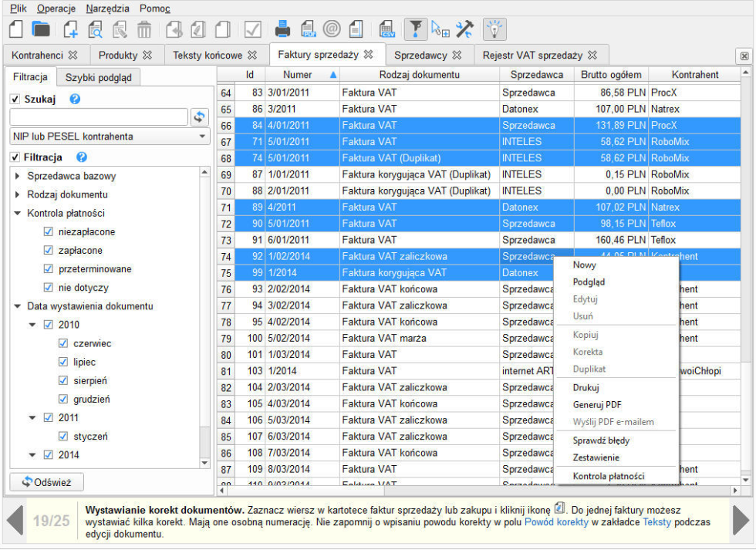Go to the previous tip with left arrow
Screen dimensions: 756x550
[15, 521]
